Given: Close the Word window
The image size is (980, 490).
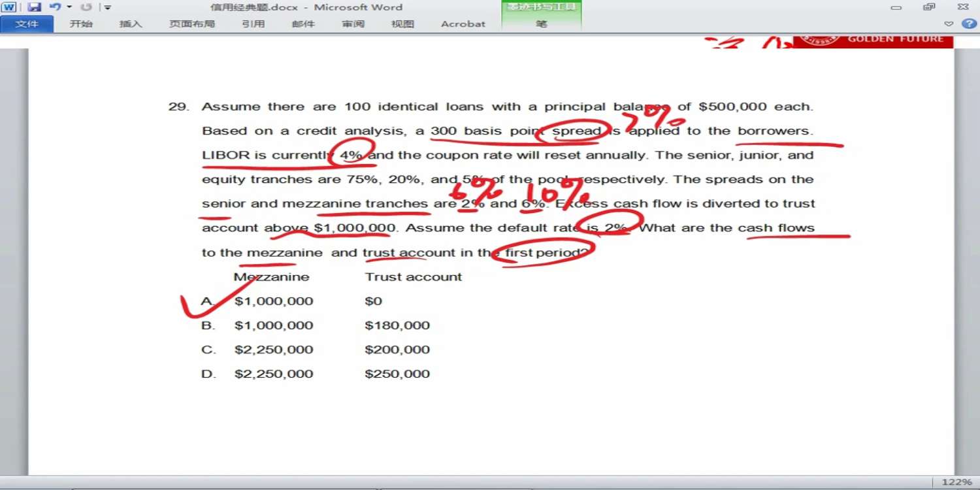Looking at the screenshot, I should (x=963, y=7).
